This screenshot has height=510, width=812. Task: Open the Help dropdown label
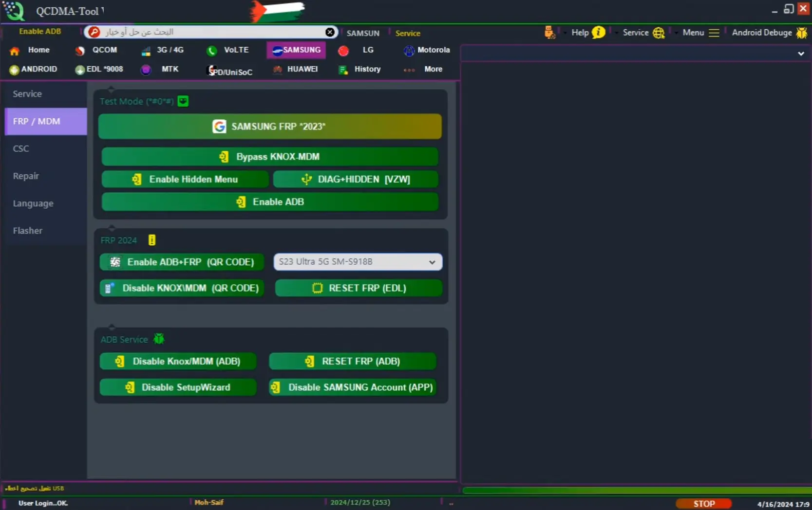click(x=580, y=33)
